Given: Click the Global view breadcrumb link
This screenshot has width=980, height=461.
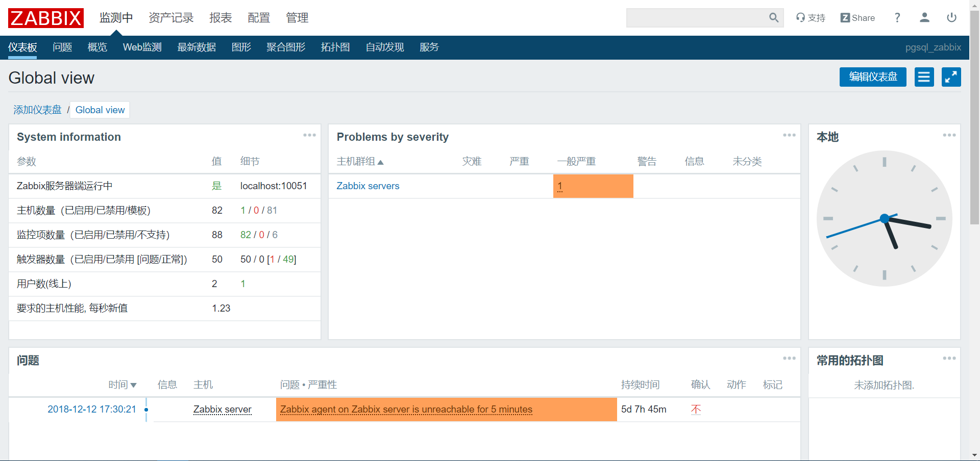Looking at the screenshot, I should [x=100, y=110].
